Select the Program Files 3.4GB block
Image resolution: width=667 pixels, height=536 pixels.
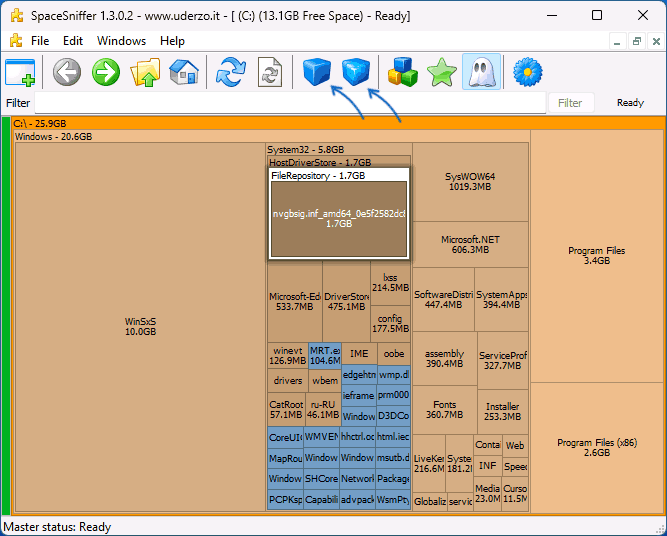coord(596,256)
